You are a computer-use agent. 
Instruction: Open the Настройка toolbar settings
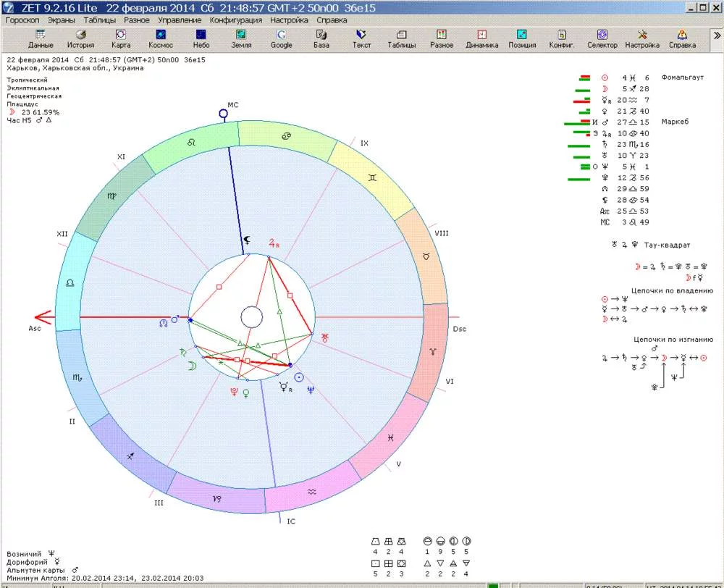642,38
